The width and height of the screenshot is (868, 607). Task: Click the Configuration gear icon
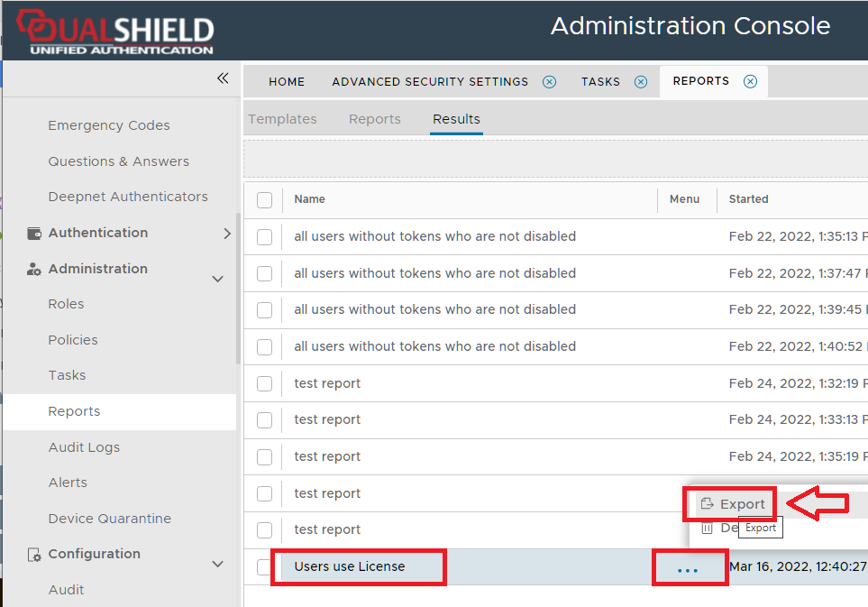(x=34, y=554)
